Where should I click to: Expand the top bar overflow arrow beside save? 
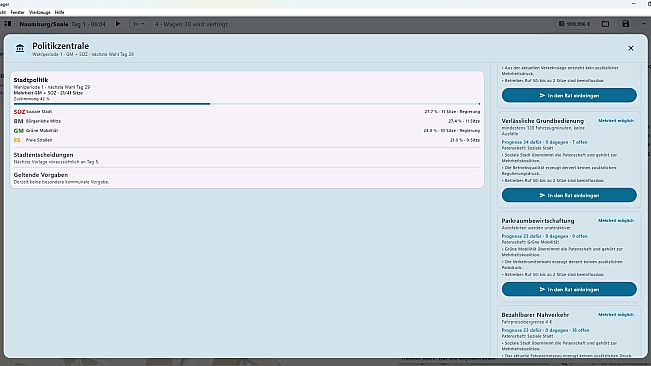pos(644,24)
